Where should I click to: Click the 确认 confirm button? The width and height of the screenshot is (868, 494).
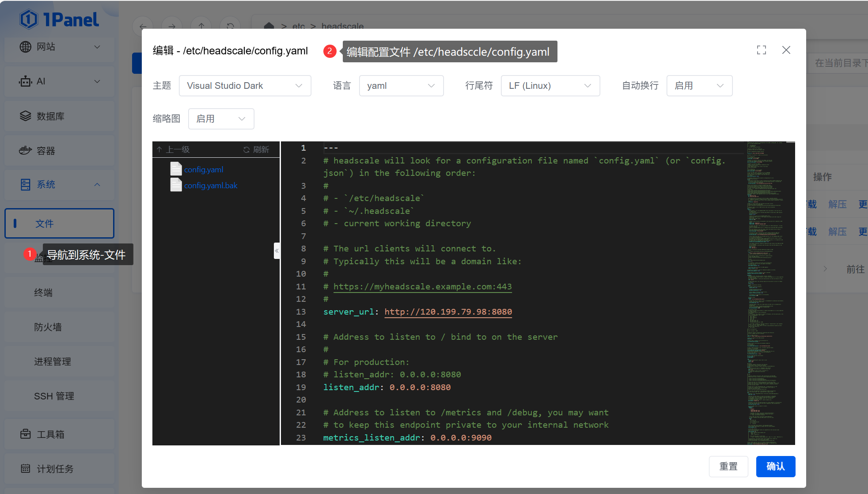pos(776,466)
